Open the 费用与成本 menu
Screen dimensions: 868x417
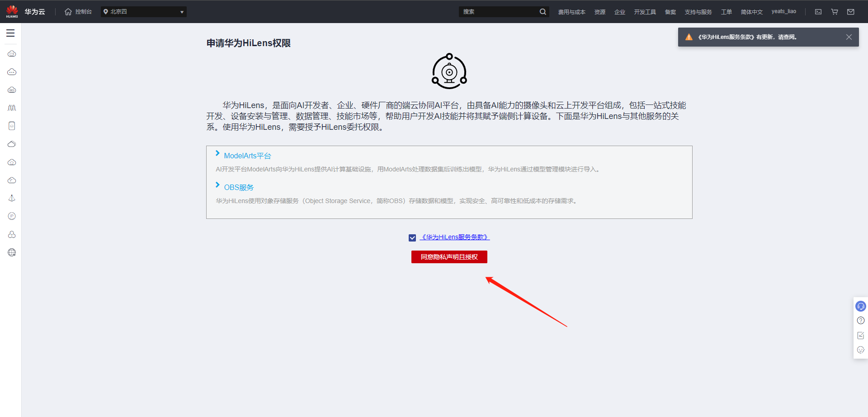pyautogui.click(x=571, y=12)
